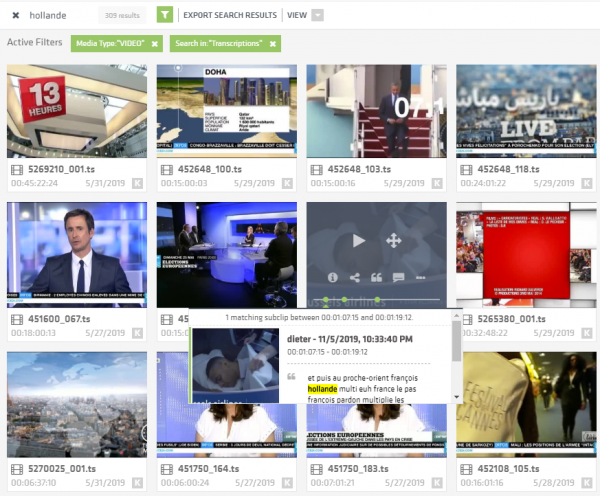Viewport: 600px width, 496px height.
Task: Open the DOHA thumbnail of 452648_100.ts
Action: pyautogui.click(x=227, y=111)
